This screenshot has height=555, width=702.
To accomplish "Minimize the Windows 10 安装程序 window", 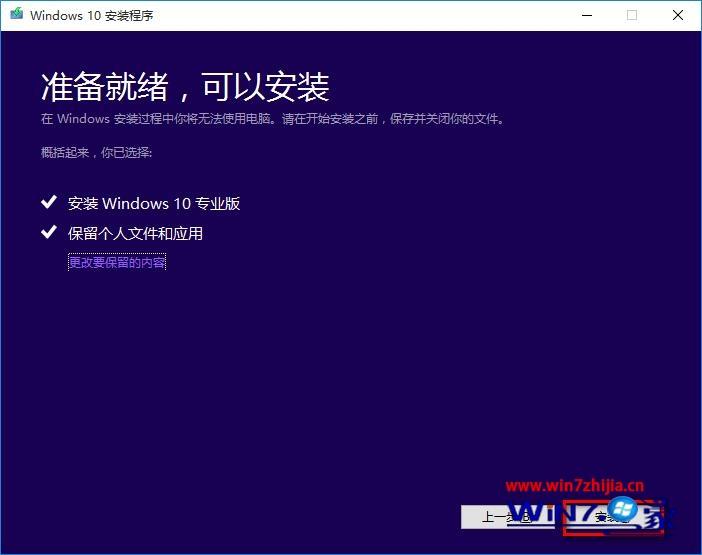I will (587, 15).
